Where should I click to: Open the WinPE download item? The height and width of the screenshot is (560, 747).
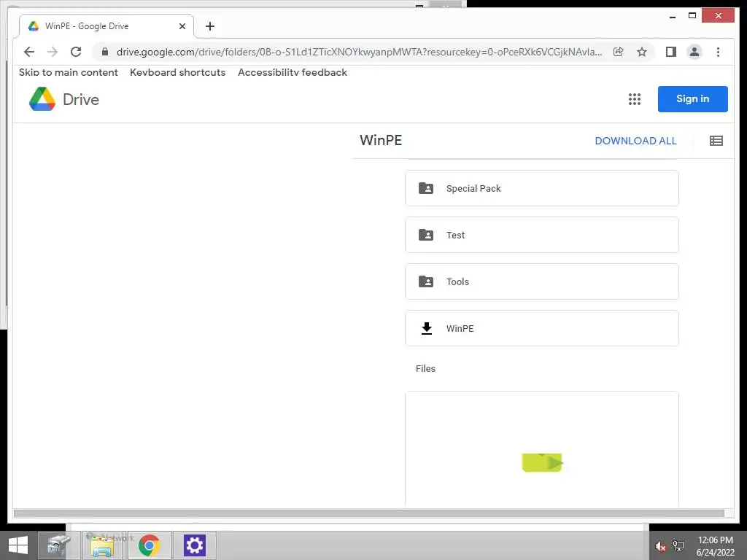coord(542,328)
